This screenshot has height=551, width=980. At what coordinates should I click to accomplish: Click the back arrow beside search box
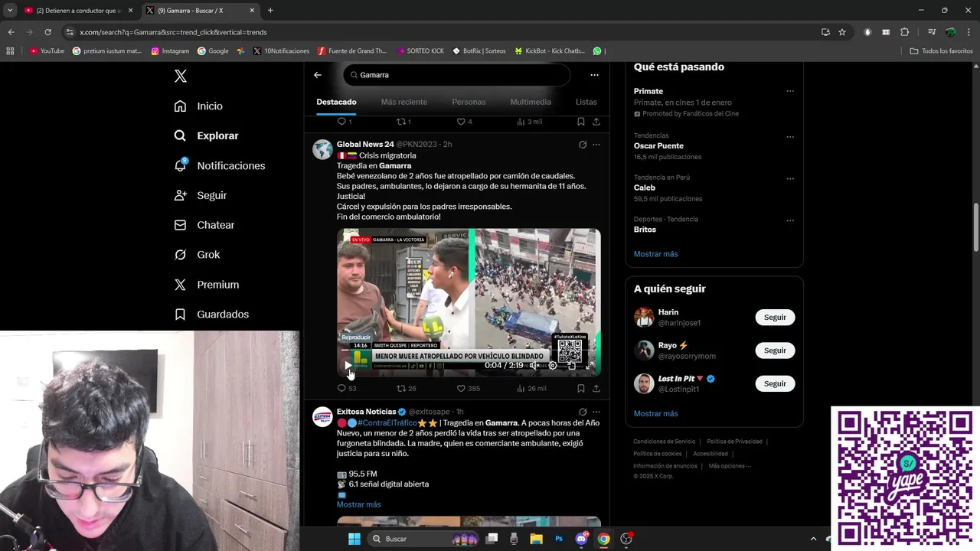[318, 75]
